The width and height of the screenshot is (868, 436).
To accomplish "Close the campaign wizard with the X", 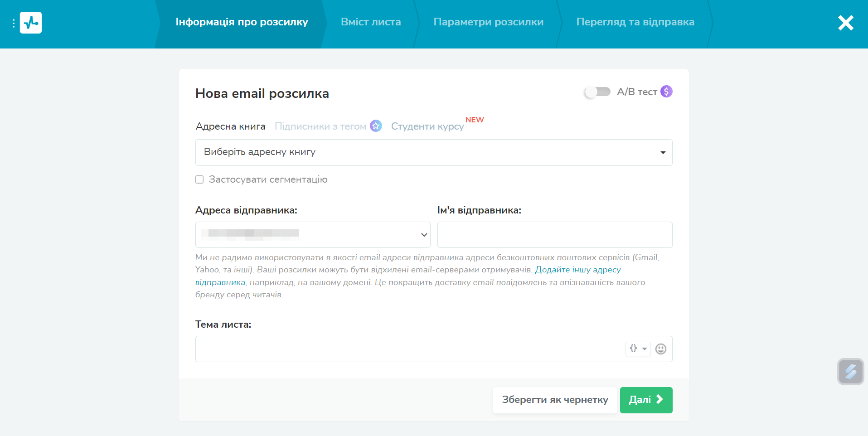I will tap(845, 23).
